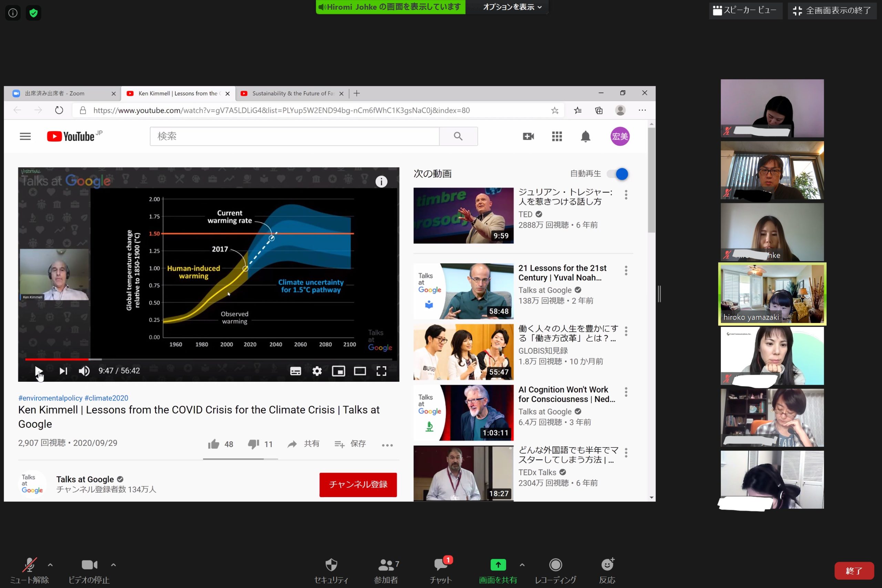The height and width of the screenshot is (588, 882).
Task: Click red 終了 end meeting button
Action: [x=853, y=571]
